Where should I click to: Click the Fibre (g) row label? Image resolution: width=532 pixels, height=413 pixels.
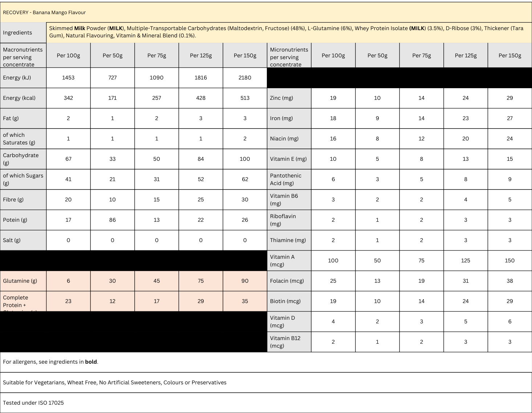(13, 200)
